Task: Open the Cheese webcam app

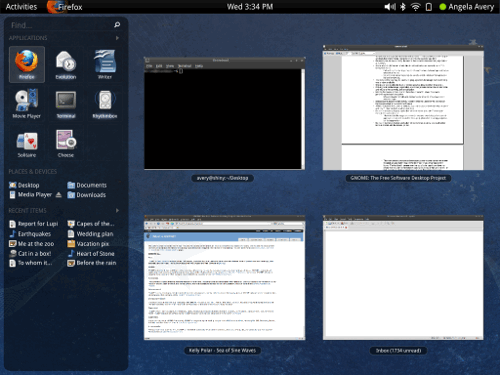Action: 66,143
